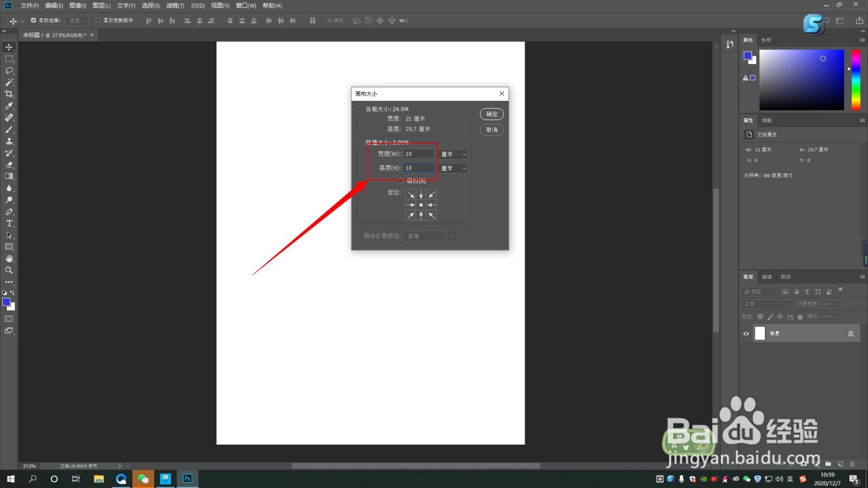Select the Crop tool
This screenshot has height=488, width=868.
coord(9,94)
